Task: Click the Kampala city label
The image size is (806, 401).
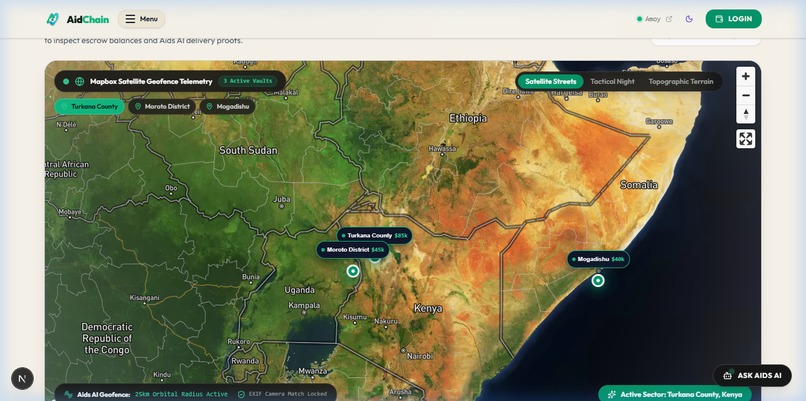Action: [304, 305]
